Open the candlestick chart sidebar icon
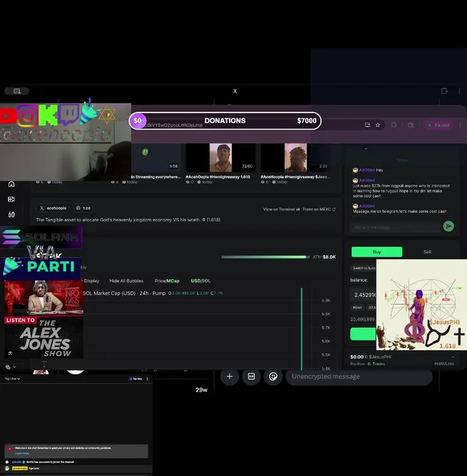The height and width of the screenshot is (476, 467). 11,215
